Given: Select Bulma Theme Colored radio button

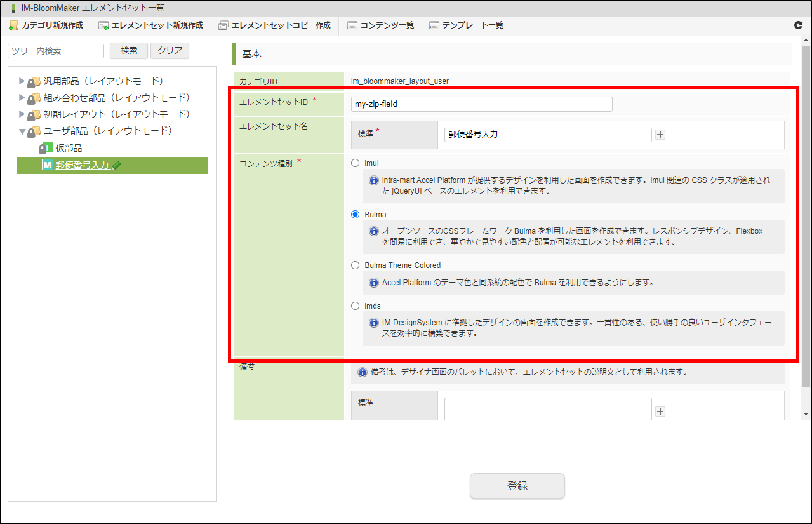Looking at the screenshot, I should pos(356,265).
